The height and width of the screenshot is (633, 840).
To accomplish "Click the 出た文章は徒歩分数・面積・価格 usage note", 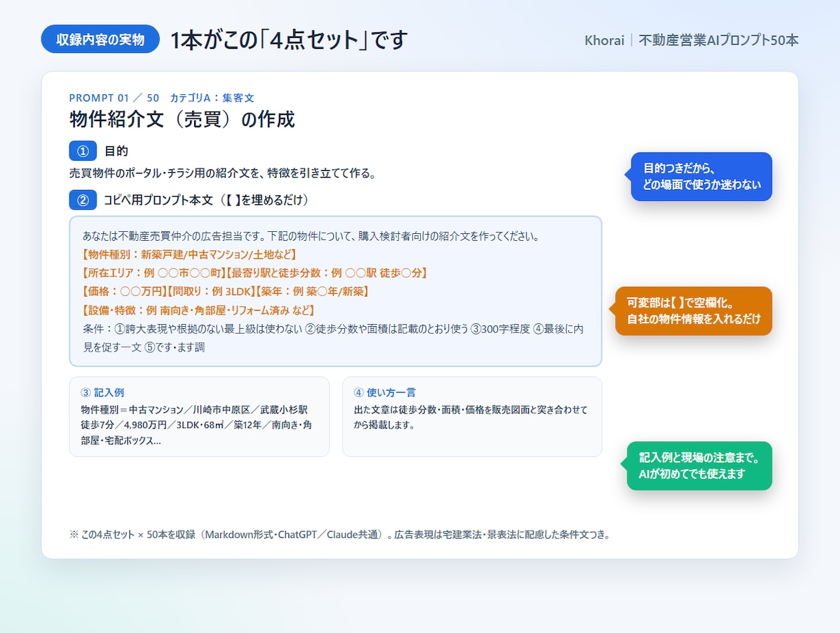I will pos(470,418).
